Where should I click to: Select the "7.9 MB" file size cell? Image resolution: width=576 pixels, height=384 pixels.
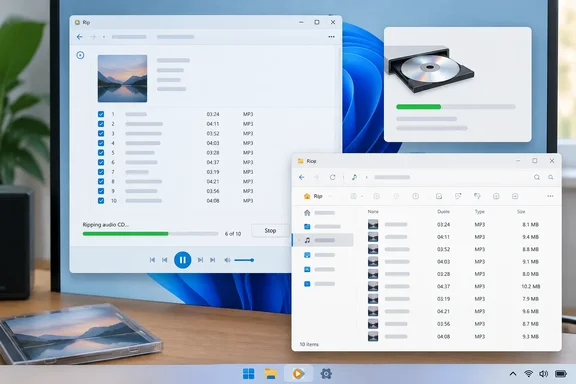click(x=530, y=299)
